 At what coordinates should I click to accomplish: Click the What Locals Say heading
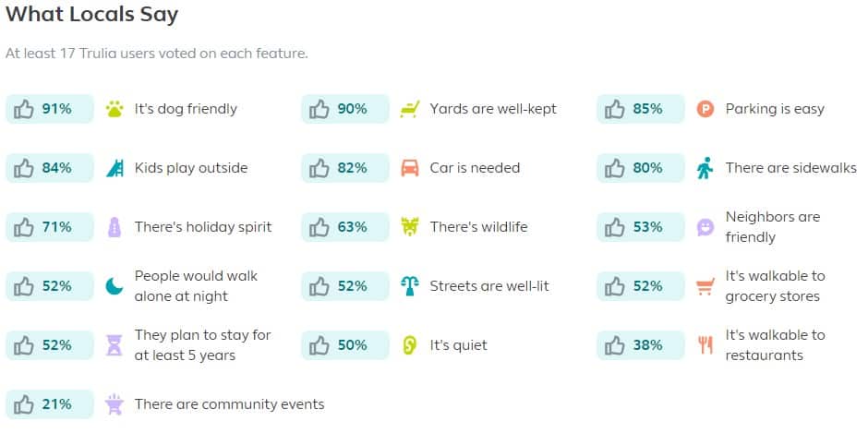click(92, 15)
